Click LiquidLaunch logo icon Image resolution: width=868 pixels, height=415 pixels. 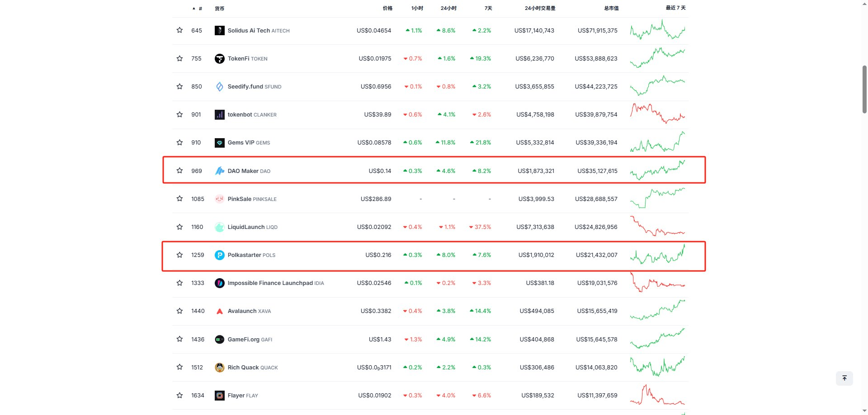(x=220, y=227)
